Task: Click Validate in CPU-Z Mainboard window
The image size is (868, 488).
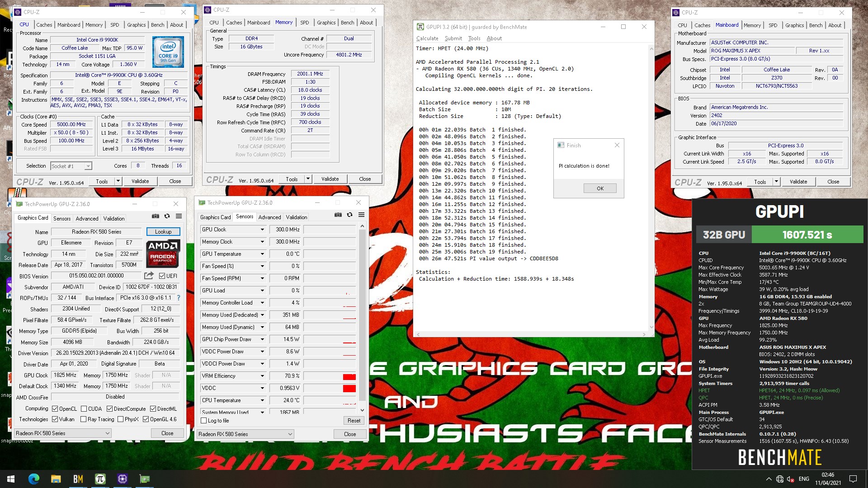Action: coord(798,182)
